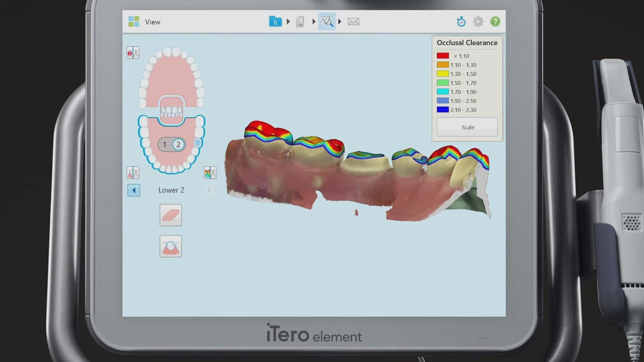Click the stopwatch timer icon
The width and height of the screenshot is (644, 362).
pos(461,22)
